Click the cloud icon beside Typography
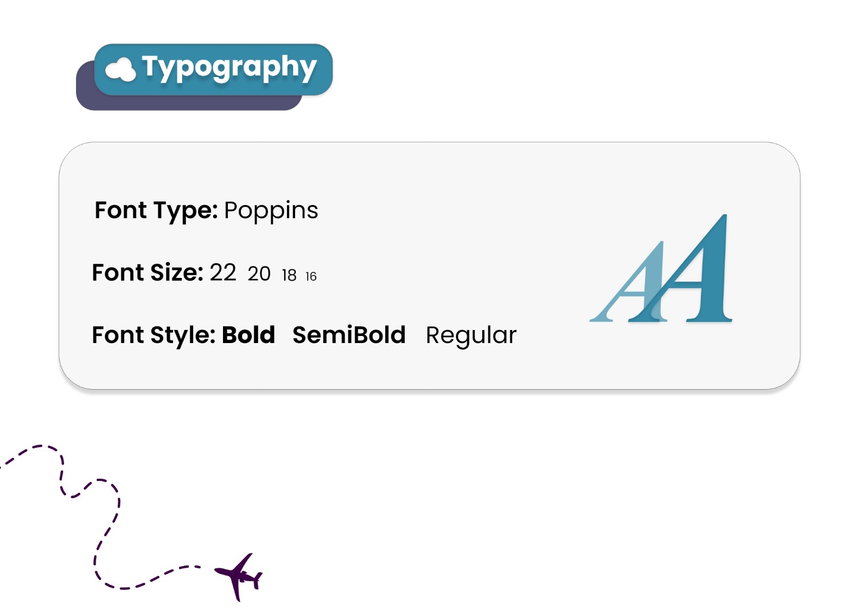 coord(120,69)
